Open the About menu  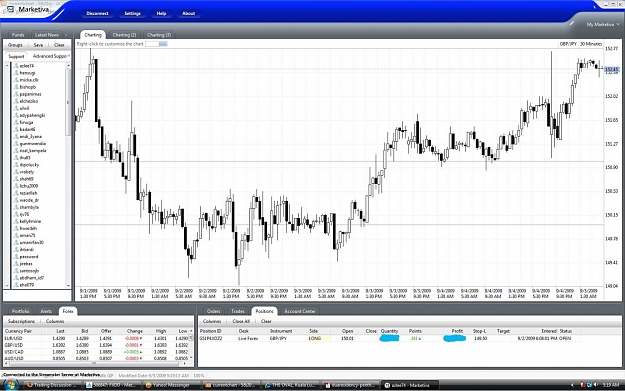tap(189, 14)
